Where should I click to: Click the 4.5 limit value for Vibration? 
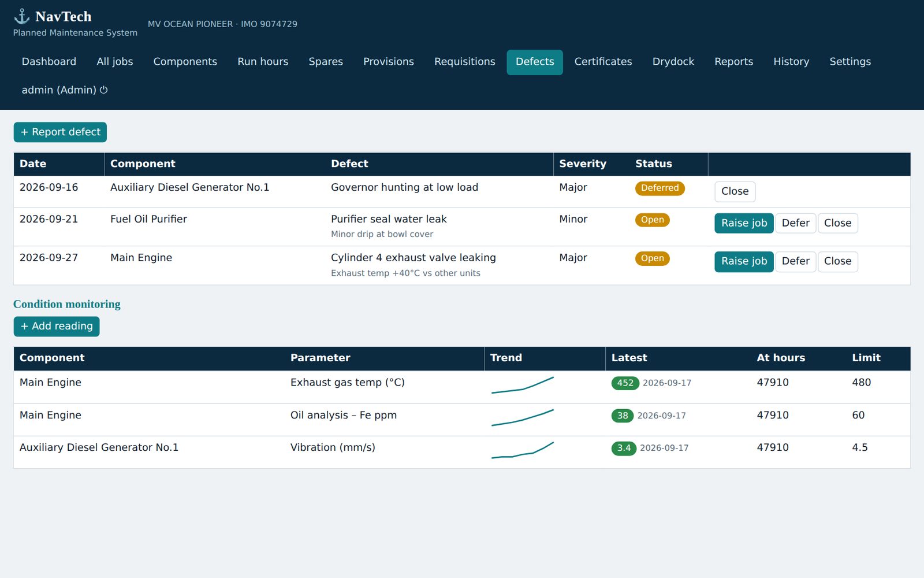tap(860, 447)
